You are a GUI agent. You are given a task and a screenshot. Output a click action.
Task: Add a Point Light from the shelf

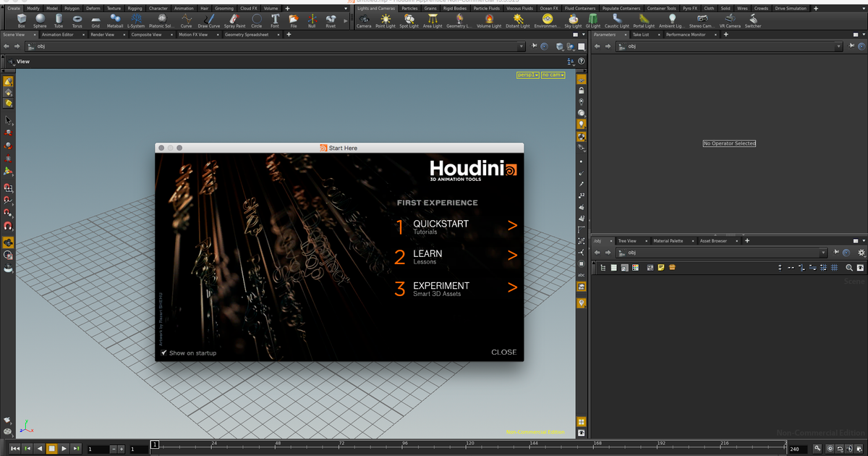tap(386, 20)
